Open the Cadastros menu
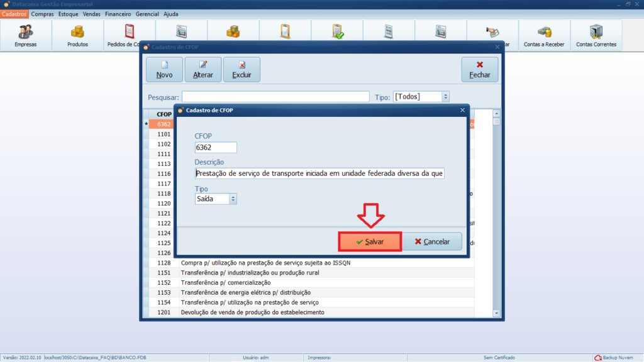 pos(14,14)
